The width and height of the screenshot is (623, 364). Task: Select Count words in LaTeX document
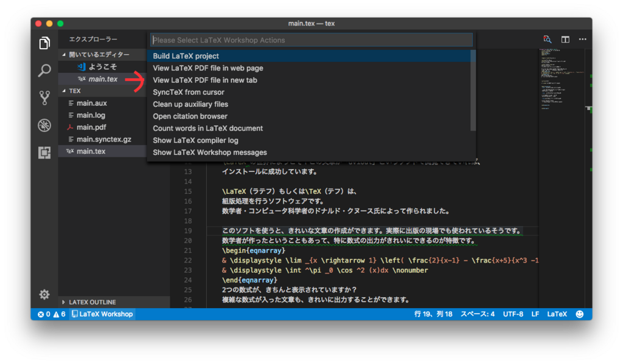coord(308,128)
